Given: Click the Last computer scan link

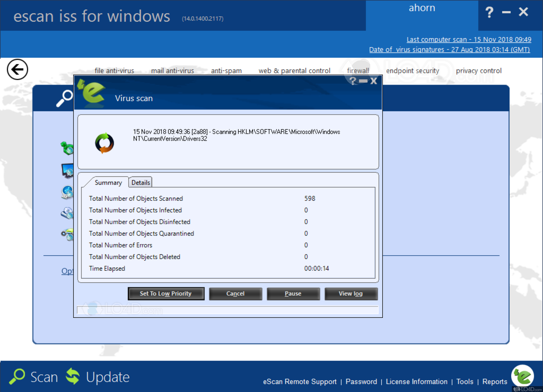Looking at the screenshot, I should [469, 39].
